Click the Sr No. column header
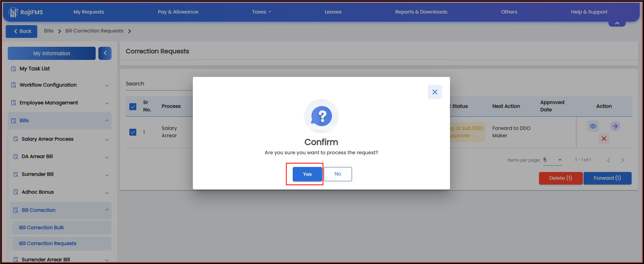Image resolution: width=644 pixels, height=264 pixels. pyautogui.click(x=147, y=106)
